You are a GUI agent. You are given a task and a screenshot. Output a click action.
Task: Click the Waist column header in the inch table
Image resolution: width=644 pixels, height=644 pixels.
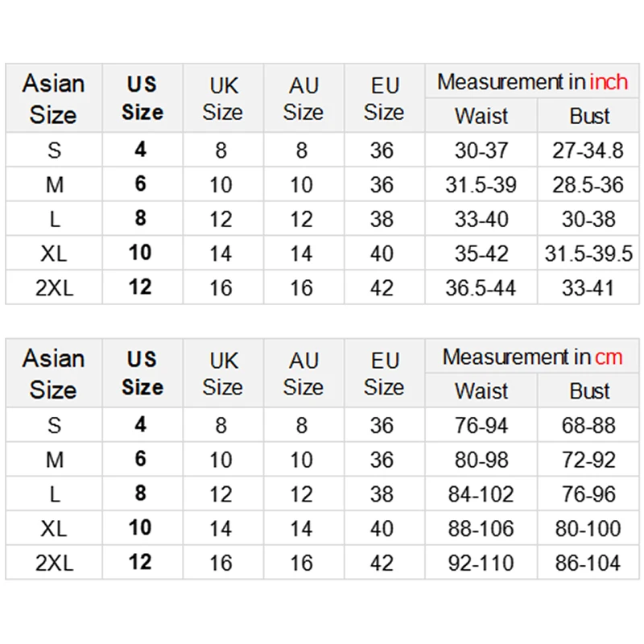[x=481, y=116]
